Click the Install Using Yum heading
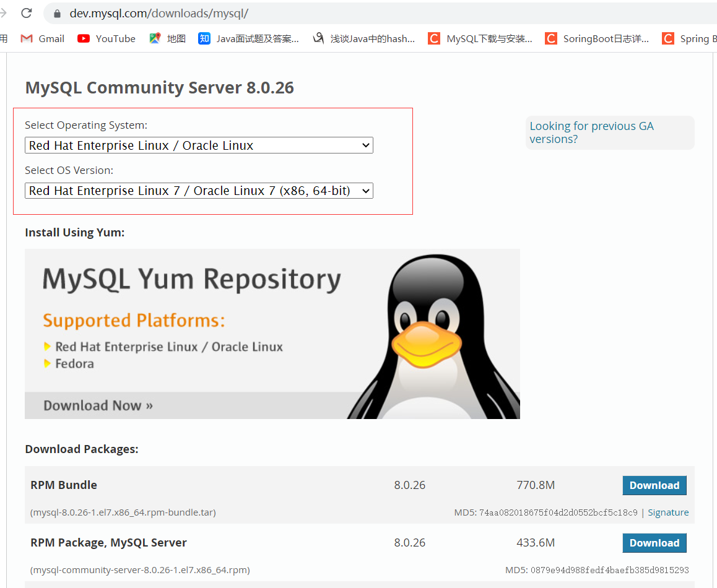 coord(74,233)
